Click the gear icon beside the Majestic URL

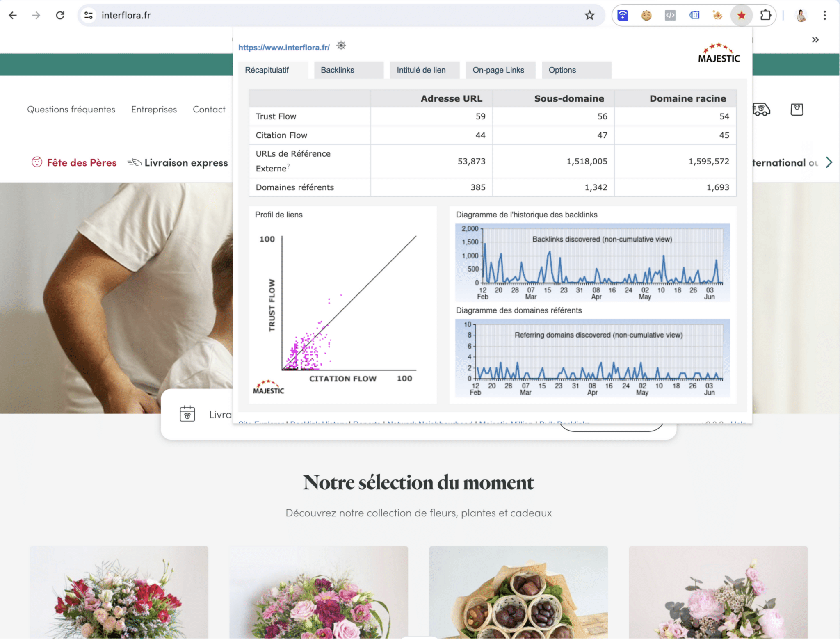pyautogui.click(x=341, y=46)
